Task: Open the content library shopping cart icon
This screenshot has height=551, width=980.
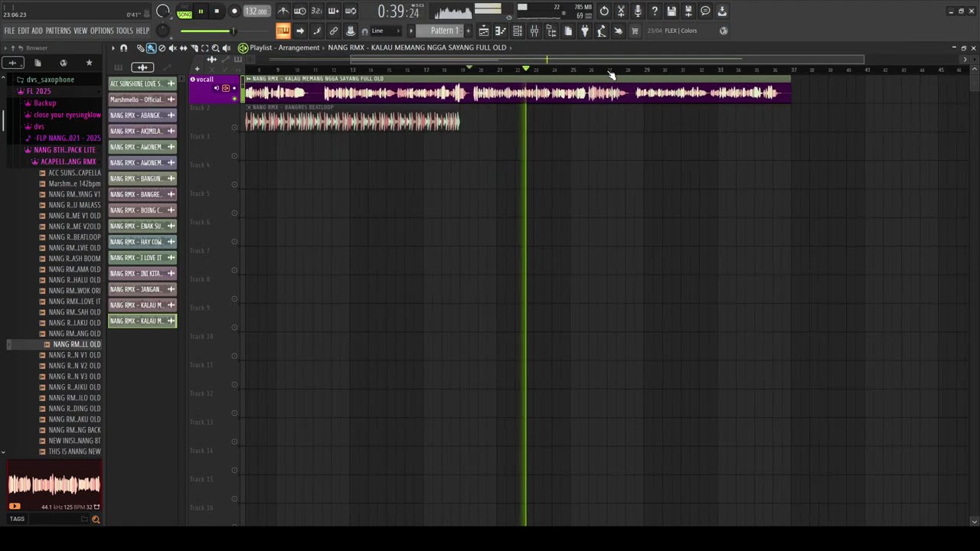Action: (x=635, y=31)
